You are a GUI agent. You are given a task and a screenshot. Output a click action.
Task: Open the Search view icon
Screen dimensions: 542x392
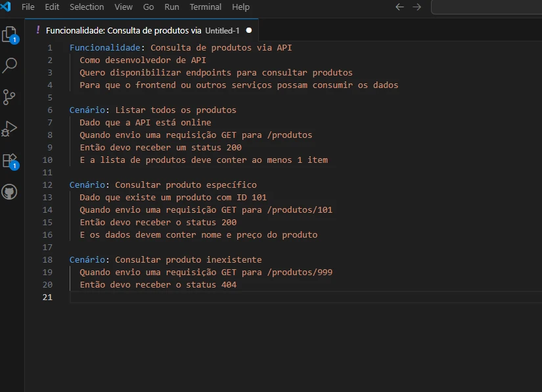[10, 65]
